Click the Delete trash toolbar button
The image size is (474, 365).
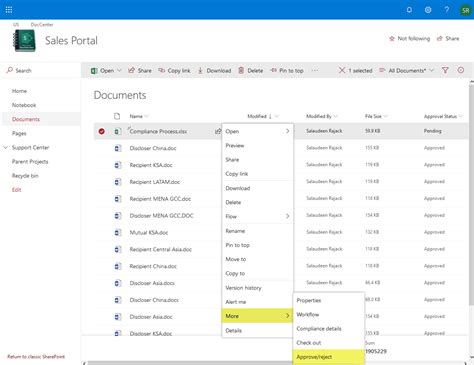[x=250, y=70]
